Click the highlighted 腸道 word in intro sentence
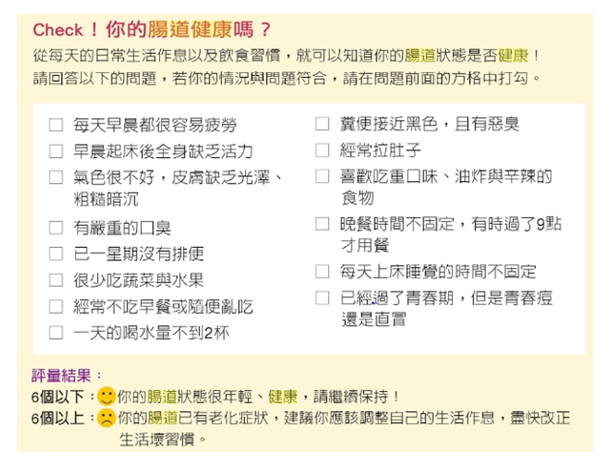611x468 pixels. click(420, 55)
